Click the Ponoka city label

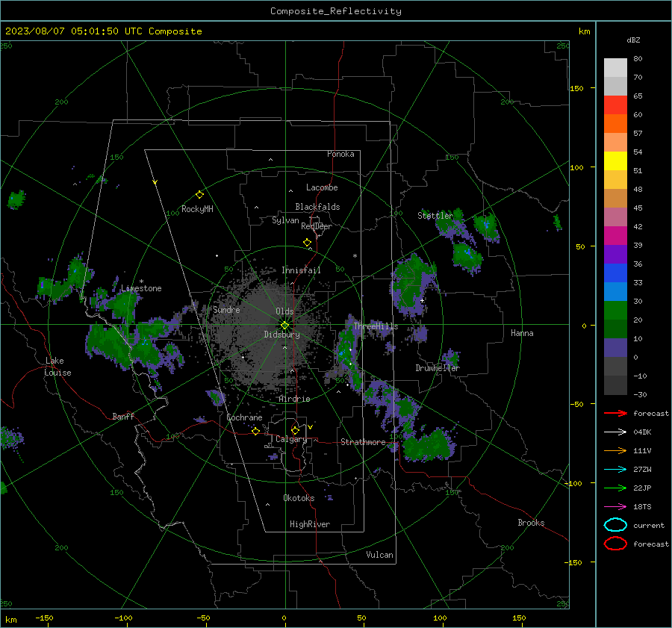tap(340, 154)
